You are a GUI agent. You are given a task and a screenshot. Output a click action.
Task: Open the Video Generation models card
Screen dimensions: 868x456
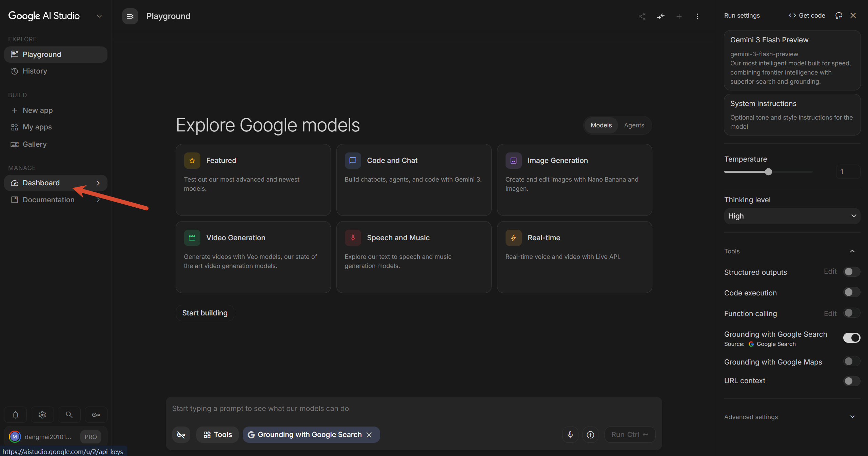(253, 257)
